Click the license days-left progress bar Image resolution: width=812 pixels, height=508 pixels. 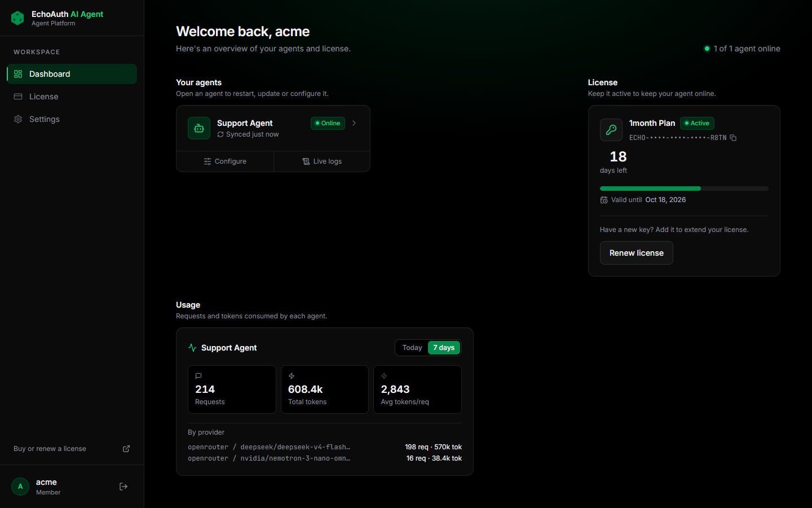click(684, 189)
